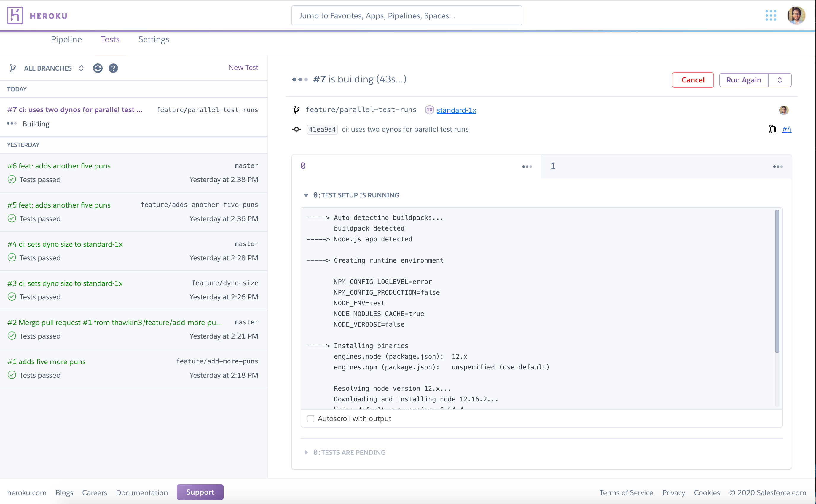The image size is (816, 504).
Task: Click the Cancel build button
Action: pos(693,80)
